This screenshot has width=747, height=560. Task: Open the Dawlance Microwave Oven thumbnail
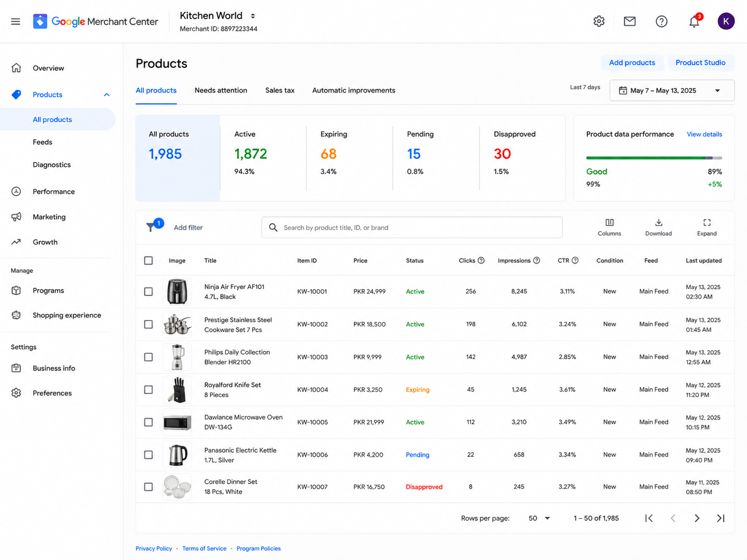177,422
